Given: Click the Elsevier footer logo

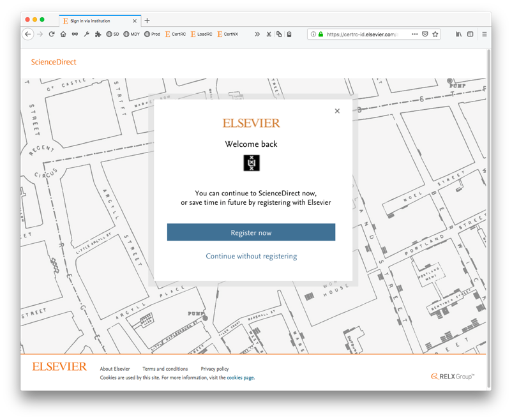Looking at the screenshot, I should (x=59, y=367).
